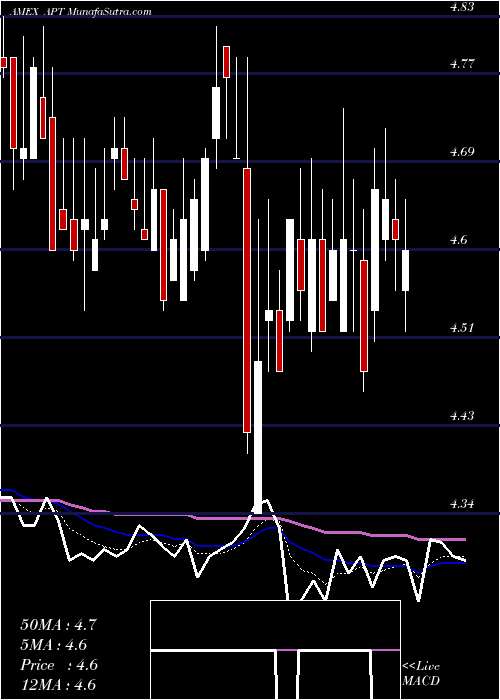Click the long white candle reaching 4.34

tap(258, 437)
